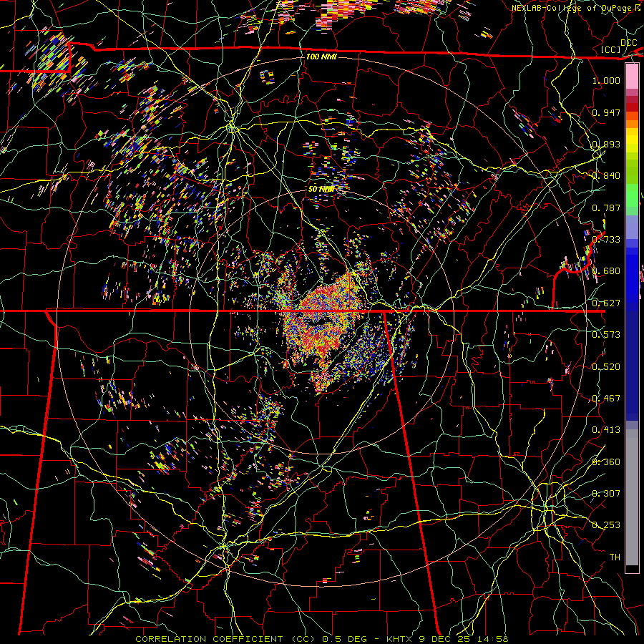Select the 0.947 scale value
This screenshot has height=644, width=644.
point(606,112)
